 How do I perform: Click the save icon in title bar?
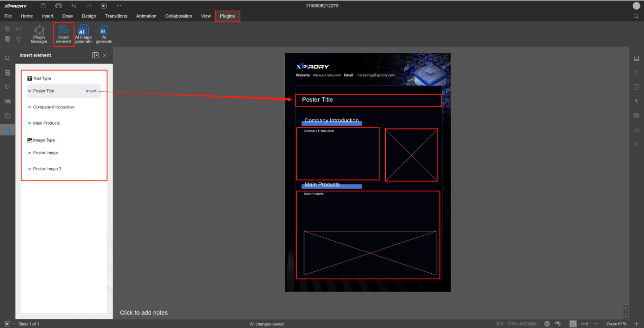[x=43, y=6]
